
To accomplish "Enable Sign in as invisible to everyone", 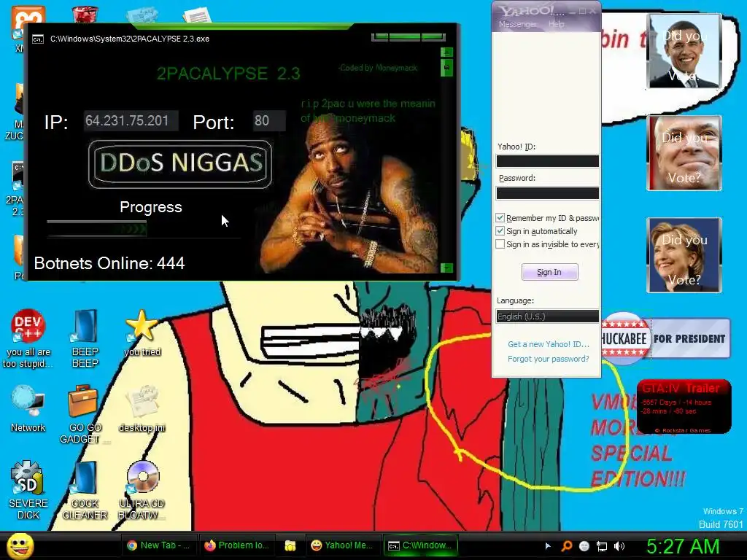I will click(500, 244).
